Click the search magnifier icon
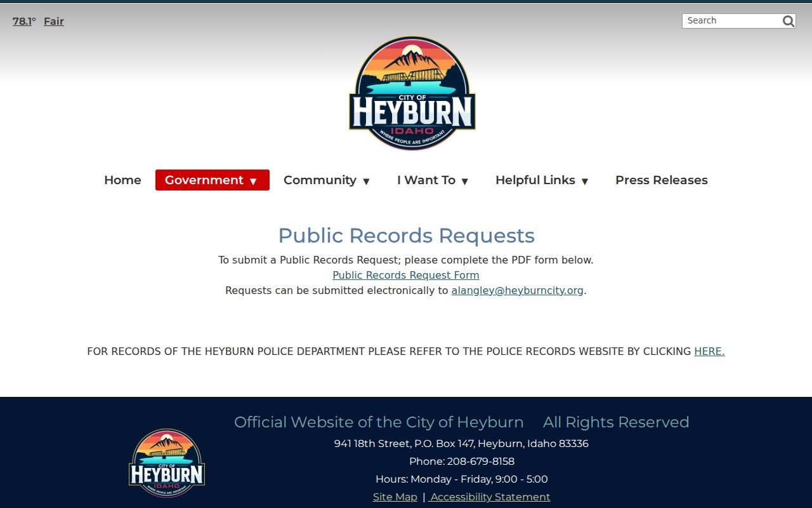Image resolution: width=812 pixels, height=508 pixels. click(789, 21)
